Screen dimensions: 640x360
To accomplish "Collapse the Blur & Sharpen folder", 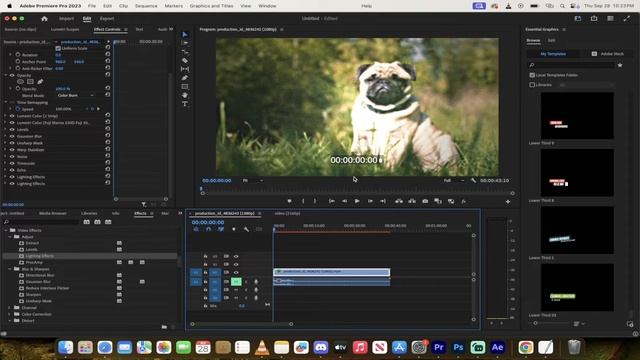I will (10, 269).
